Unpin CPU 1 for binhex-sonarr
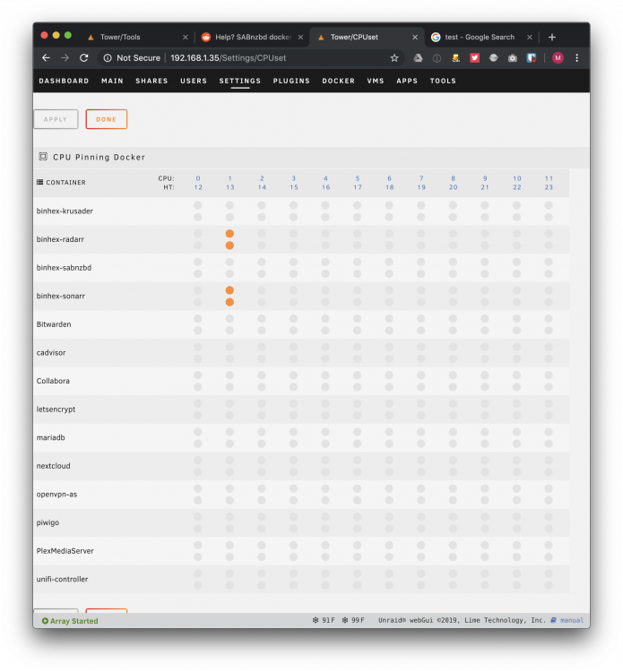This screenshot has height=672, width=623. 229,290
